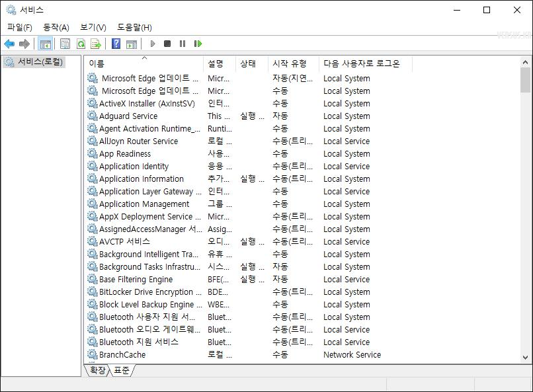Toggle the show/hide action pane icon
The width and height of the screenshot is (533, 392).
point(132,44)
